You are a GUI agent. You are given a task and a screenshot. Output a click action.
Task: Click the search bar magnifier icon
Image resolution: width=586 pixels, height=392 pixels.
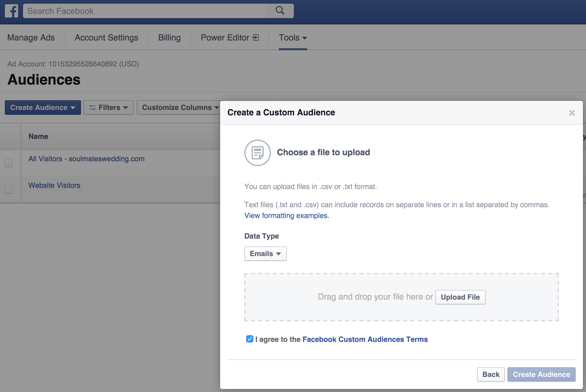coord(280,11)
